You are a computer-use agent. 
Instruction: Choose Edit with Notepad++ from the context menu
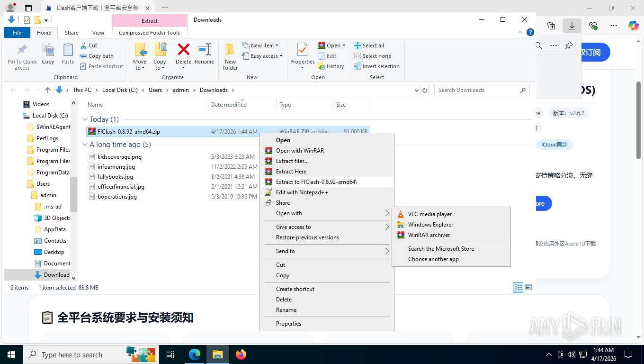pos(327,192)
